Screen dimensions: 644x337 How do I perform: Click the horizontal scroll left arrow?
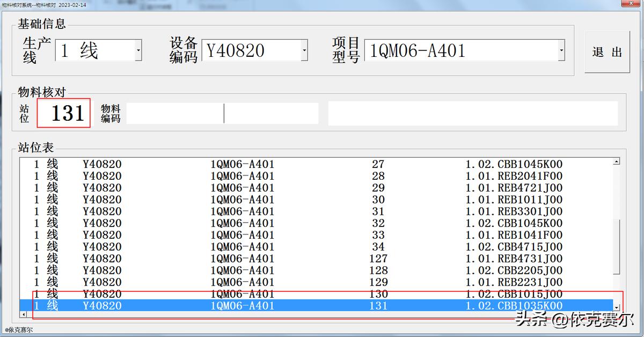click(23, 313)
